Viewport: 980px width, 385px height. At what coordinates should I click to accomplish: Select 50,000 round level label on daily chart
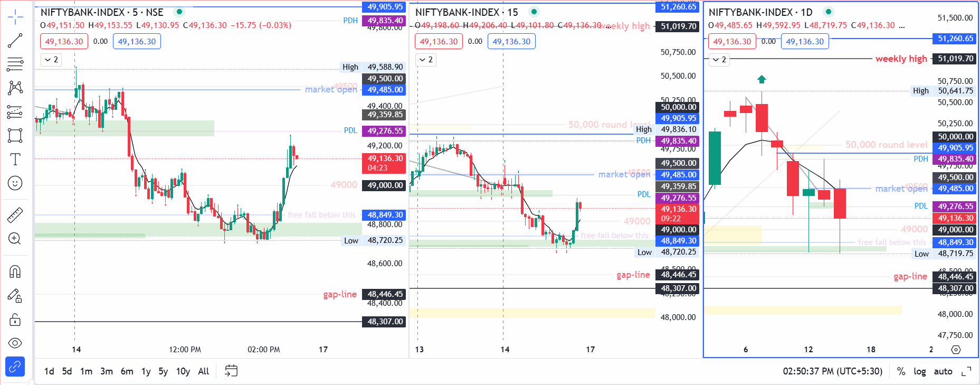pyautogui.click(x=886, y=145)
